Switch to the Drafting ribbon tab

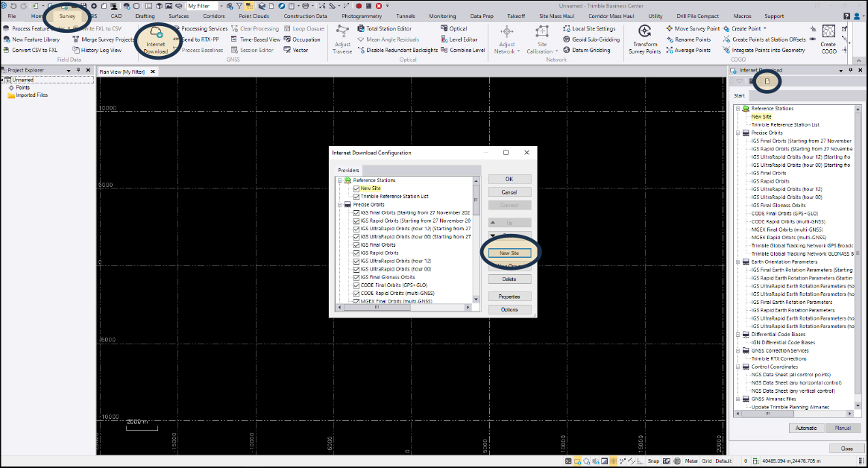[145, 16]
